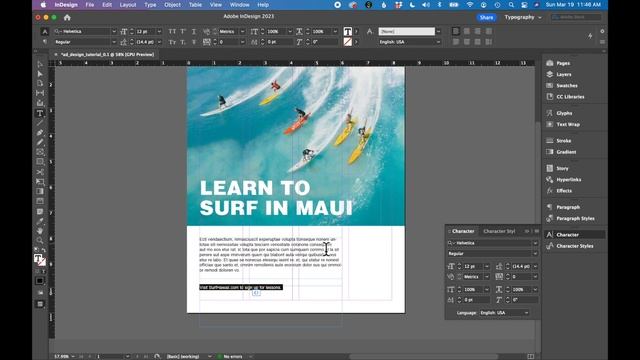This screenshot has height=360, width=640.
Task: Open the Metrics kerning dropdown in control bar
Action: pos(242,31)
